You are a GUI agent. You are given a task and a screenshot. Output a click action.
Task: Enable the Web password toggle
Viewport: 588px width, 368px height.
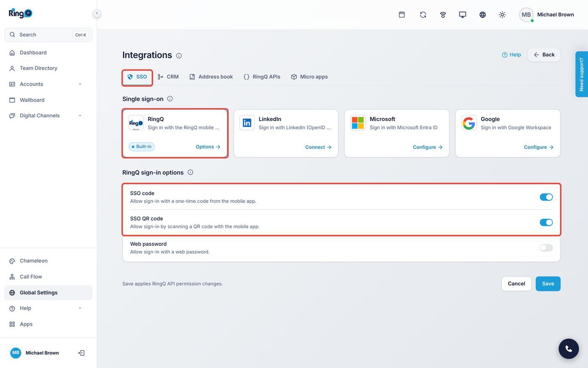coord(546,248)
